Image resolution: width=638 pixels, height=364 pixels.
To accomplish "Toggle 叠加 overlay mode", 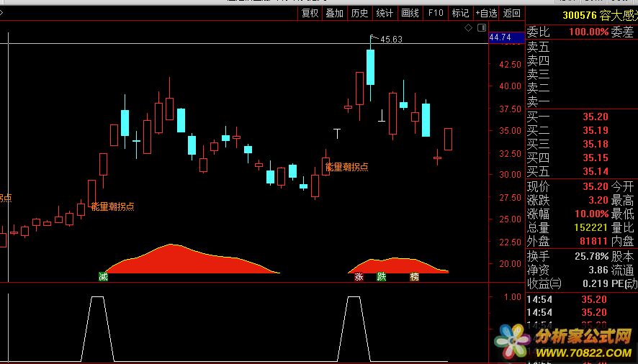I will coord(335,13).
